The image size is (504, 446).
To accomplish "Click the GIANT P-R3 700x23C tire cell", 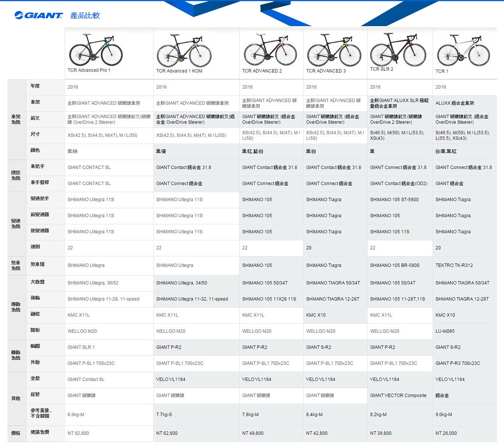I will click(465, 363).
